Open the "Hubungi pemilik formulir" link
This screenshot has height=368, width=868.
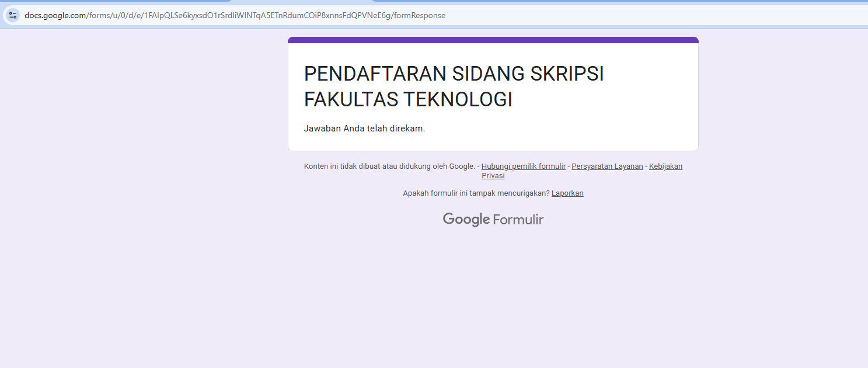pos(523,166)
